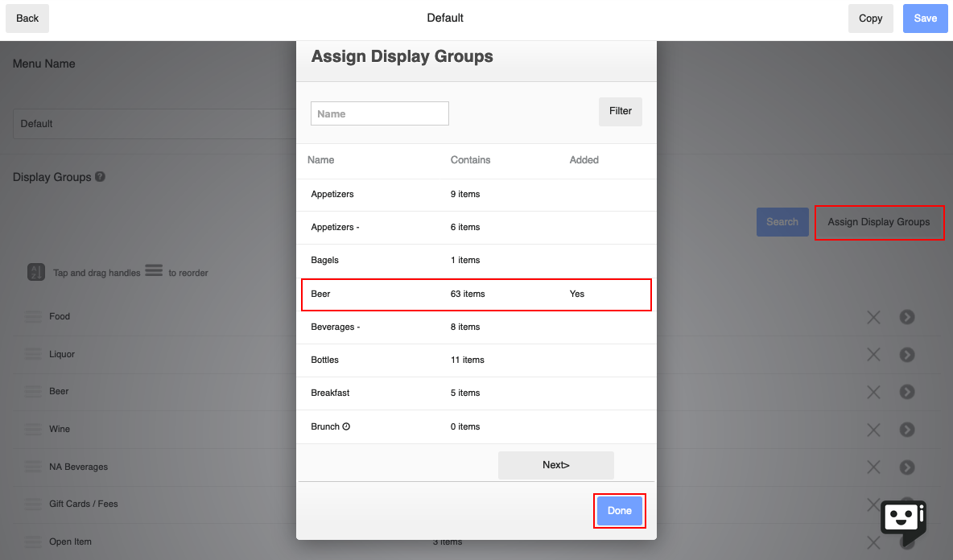Click the drag handle beside Food
The height and width of the screenshot is (560, 953).
point(32,316)
